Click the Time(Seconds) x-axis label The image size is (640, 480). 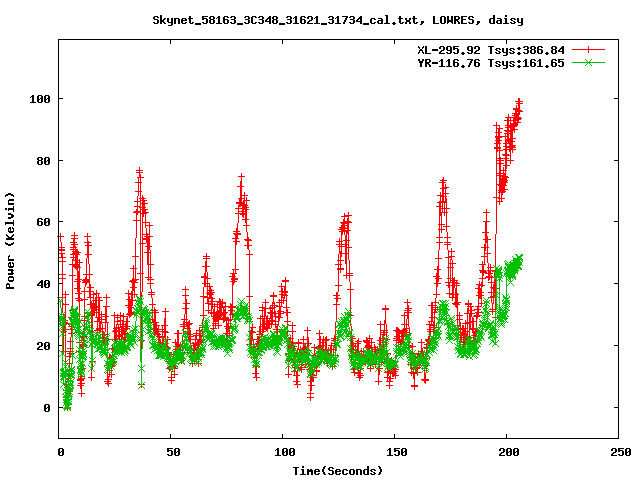[x=338, y=471]
